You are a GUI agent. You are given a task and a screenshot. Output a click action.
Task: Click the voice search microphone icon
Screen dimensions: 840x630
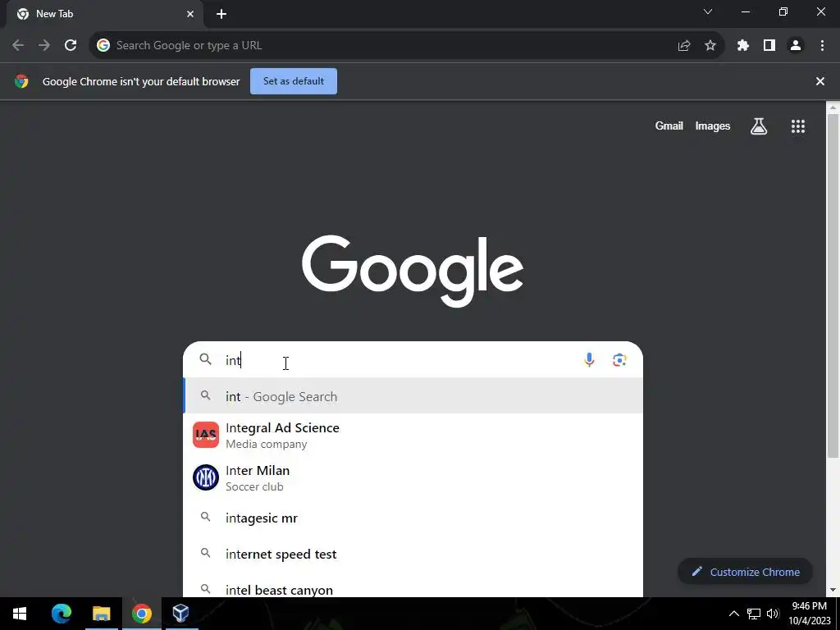[589, 360]
